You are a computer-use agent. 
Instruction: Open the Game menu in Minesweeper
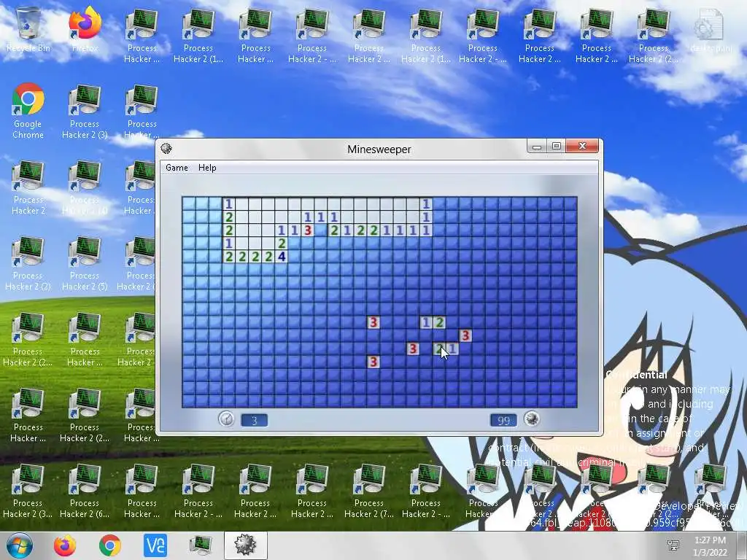point(177,168)
